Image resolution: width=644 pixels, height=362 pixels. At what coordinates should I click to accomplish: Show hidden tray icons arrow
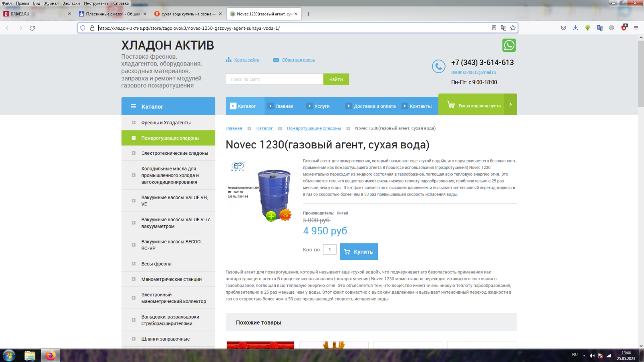pyautogui.click(x=584, y=356)
